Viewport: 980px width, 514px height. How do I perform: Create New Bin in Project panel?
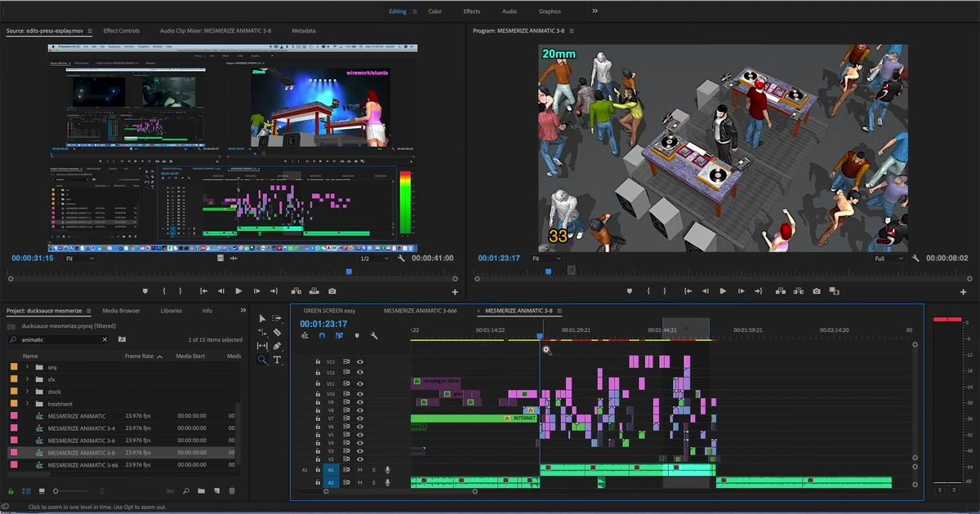tap(201, 491)
